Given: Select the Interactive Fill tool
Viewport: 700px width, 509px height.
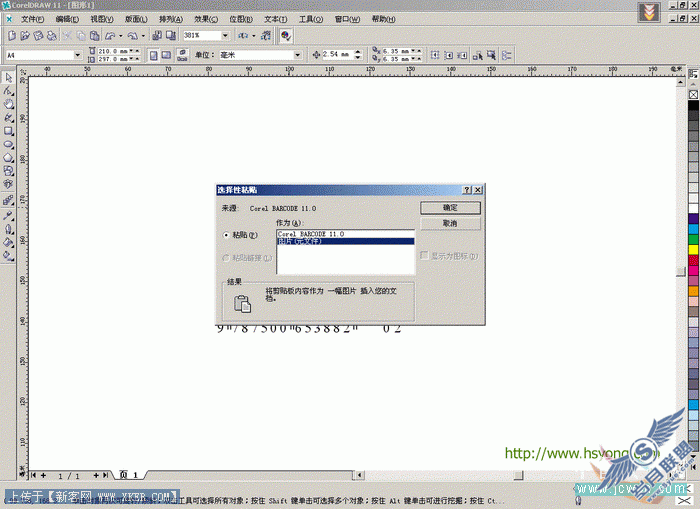Looking at the screenshot, I should click(8, 255).
